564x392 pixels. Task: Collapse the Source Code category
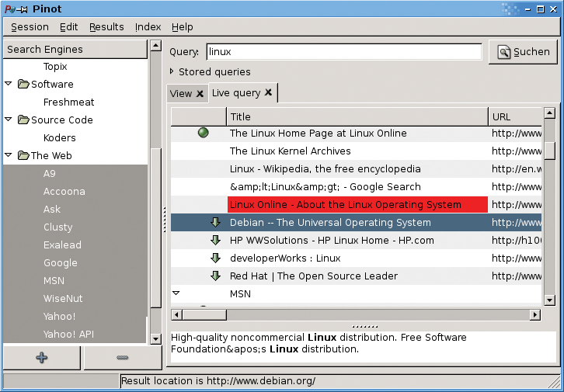click(x=9, y=119)
